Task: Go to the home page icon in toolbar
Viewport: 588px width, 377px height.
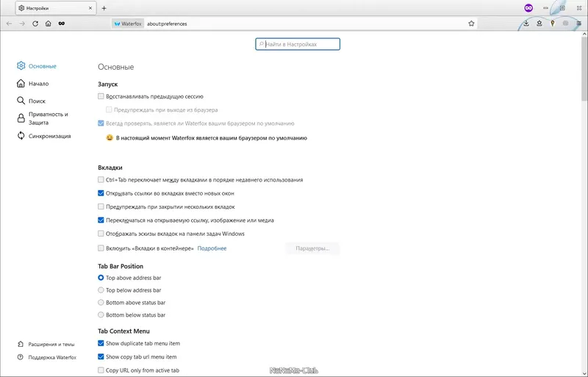Action: [x=49, y=24]
